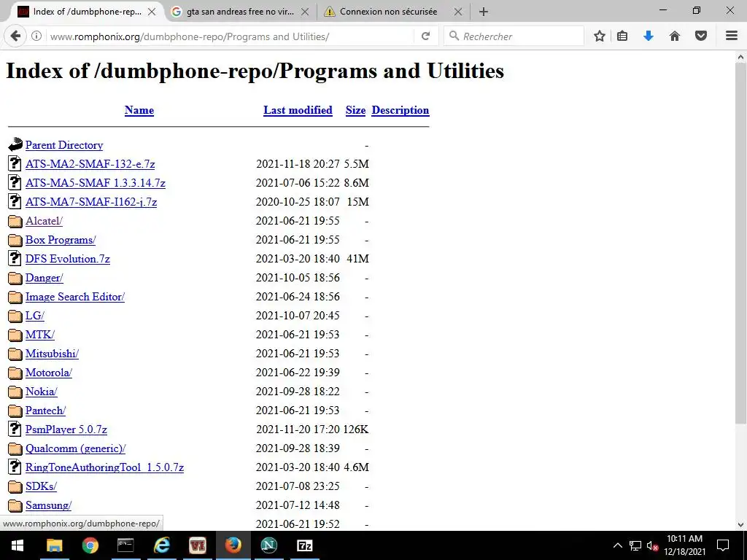Click the browser back arrow button
The width and height of the screenshot is (747, 560).
click(15, 36)
